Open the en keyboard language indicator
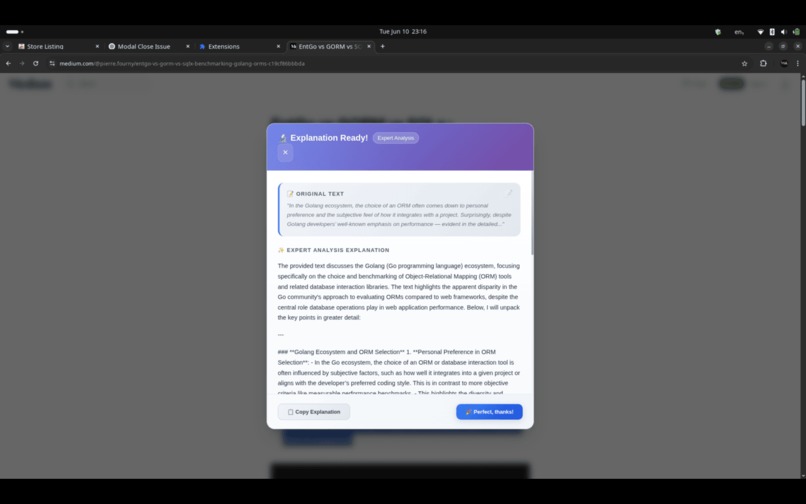 (x=739, y=32)
